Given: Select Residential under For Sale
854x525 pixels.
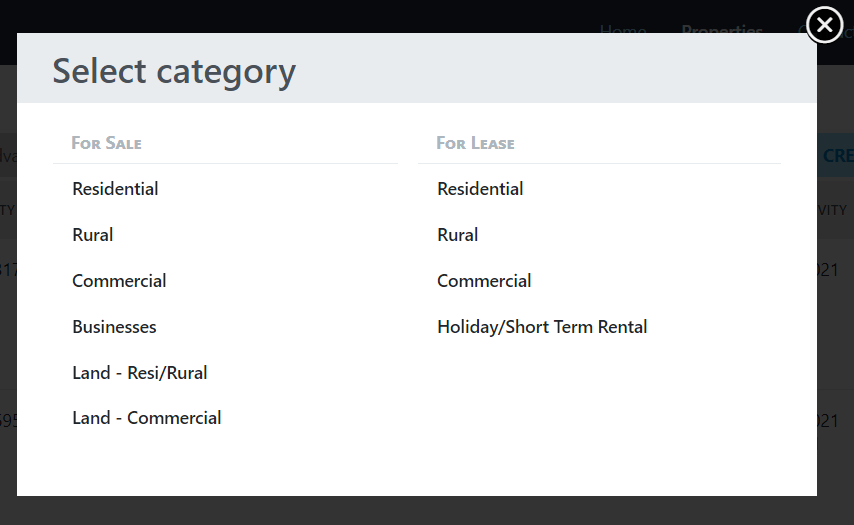Looking at the screenshot, I should [115, 189].
